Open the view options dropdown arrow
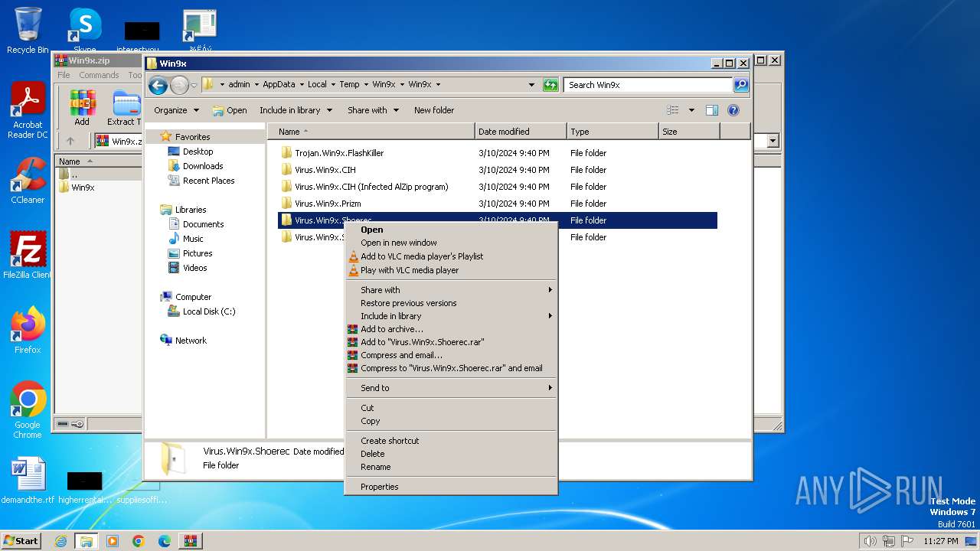Viewport: 980px width, 551px height. (x=691, y=110)
